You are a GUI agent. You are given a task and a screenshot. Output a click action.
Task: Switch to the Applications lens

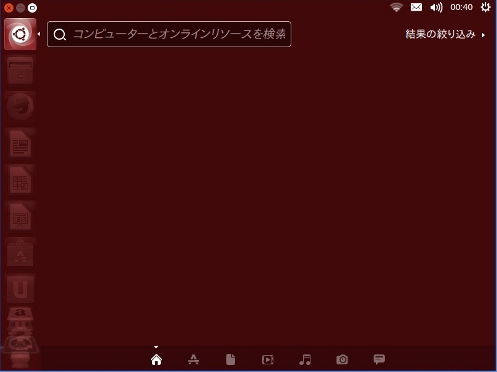click(x=193, y=360)
